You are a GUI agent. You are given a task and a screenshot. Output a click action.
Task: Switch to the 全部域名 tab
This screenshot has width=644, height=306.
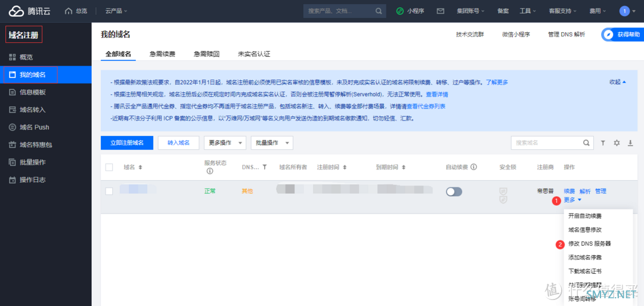click(118, 54)
